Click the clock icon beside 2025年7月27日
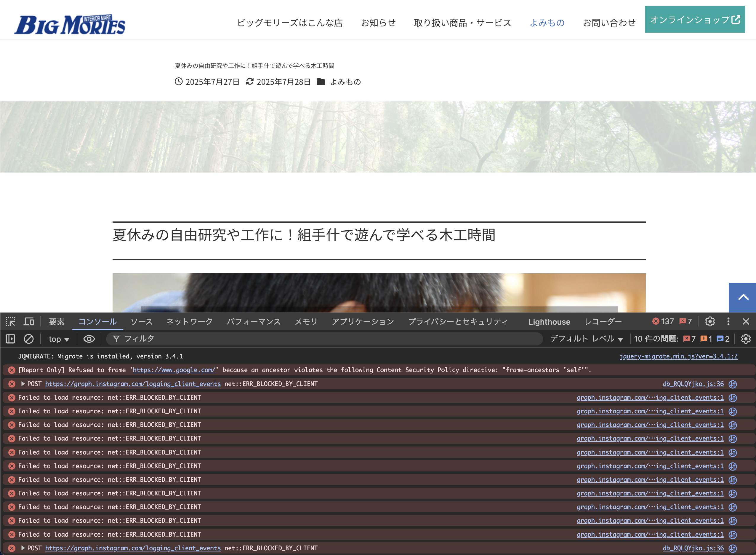The height and width of the screenshot is (555, 756). click(179, 82)
